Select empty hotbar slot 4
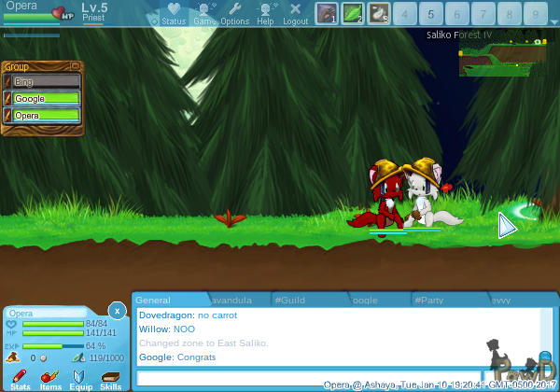The width and height of the screenshot is (560, 392). click(405, 14)
